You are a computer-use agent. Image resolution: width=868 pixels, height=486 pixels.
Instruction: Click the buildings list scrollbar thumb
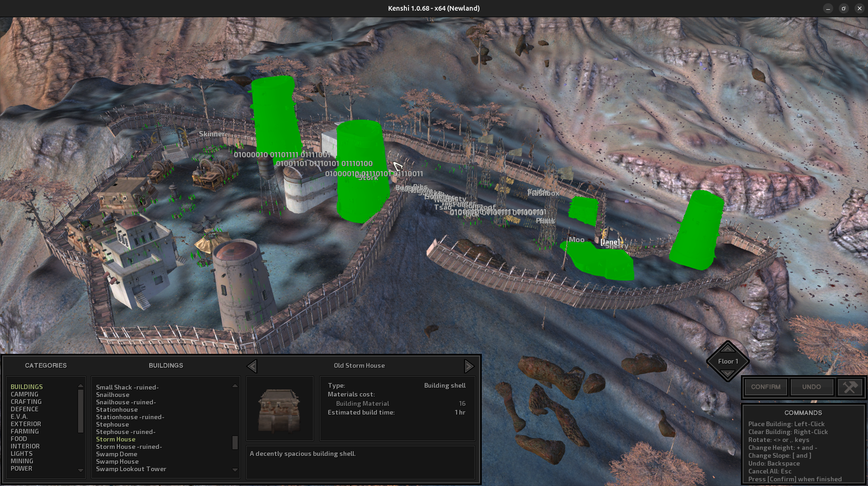pos(235,442)
